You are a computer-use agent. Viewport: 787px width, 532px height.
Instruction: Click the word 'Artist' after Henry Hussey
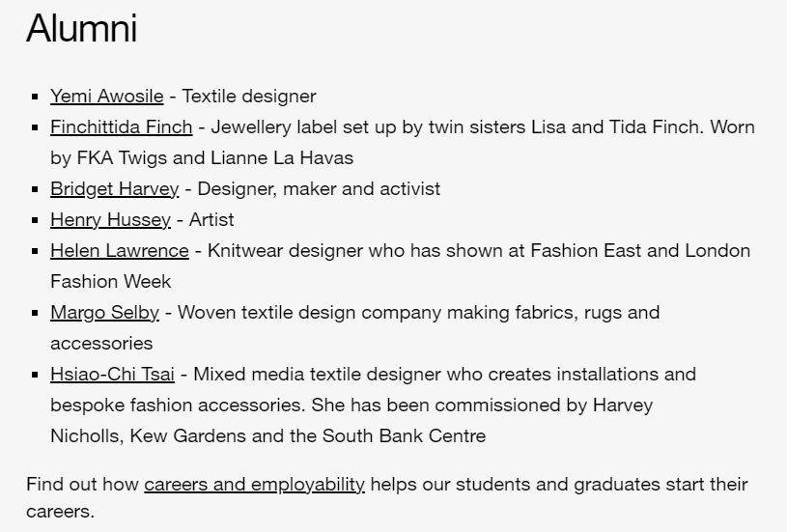[x=211, y=220]
